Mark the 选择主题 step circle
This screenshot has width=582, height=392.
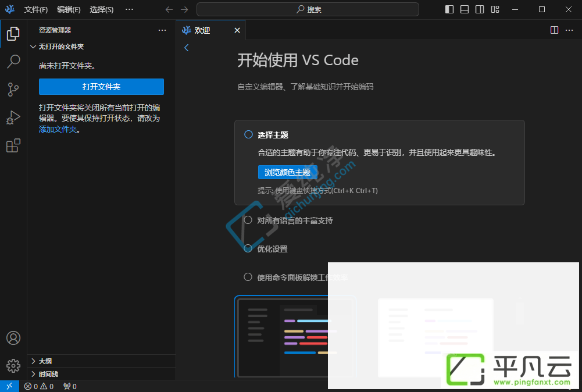click(248, 134)
